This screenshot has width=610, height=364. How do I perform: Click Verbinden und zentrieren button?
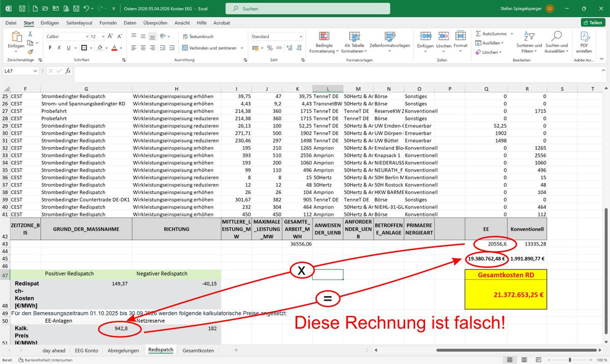pos(208,48)
